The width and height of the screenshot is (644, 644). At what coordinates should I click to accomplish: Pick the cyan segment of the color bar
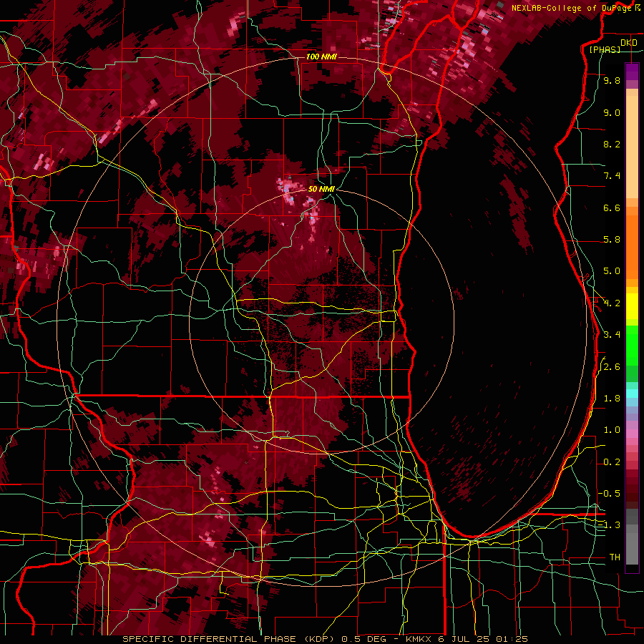(x=632, y=393)
